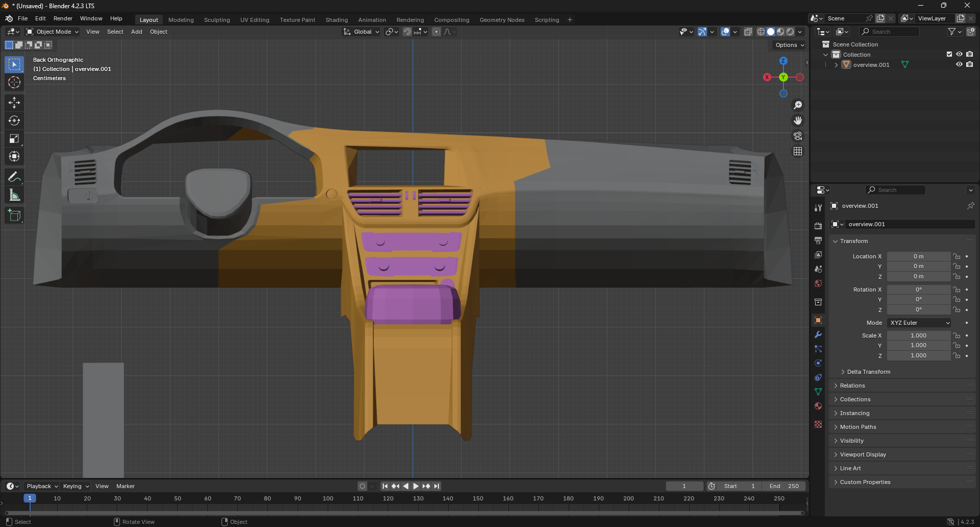980x527 pixels.
Task: Open the Render properties tab
Action: 818,226
